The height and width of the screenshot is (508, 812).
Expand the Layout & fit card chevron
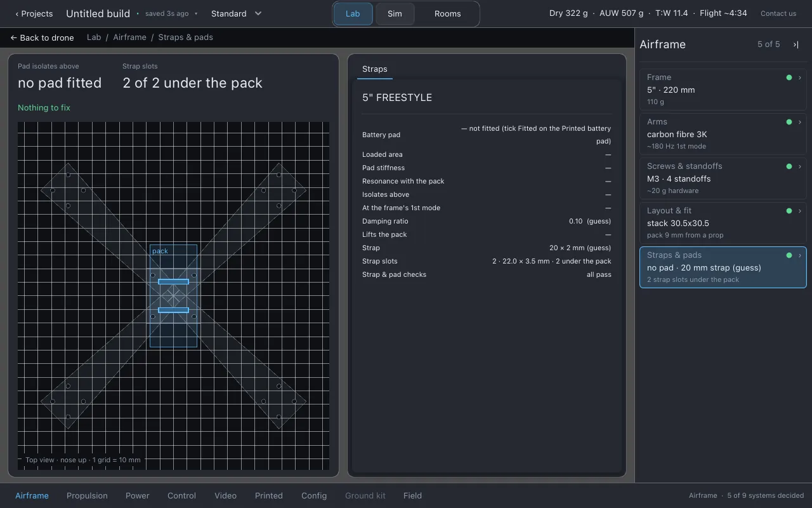[x=800, y=211]
